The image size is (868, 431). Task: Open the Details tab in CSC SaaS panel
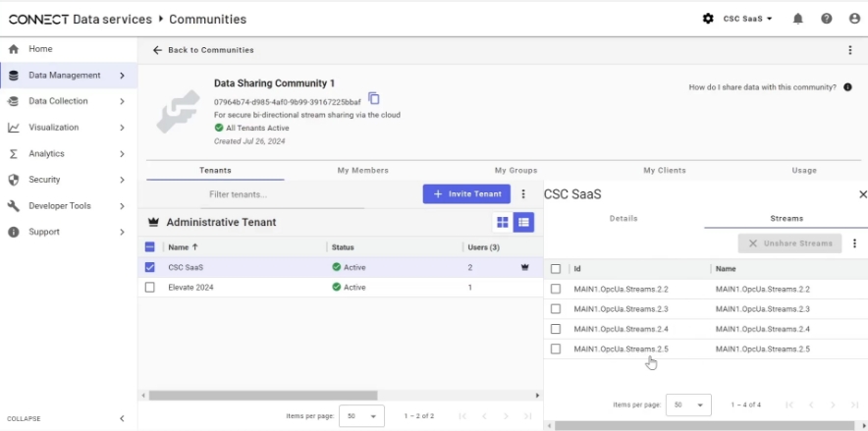tap(624, 219)
